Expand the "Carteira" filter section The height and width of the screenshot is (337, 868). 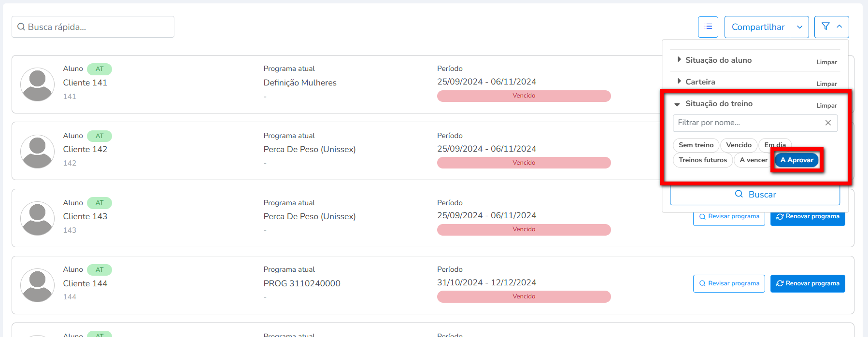tap(700, 82)
